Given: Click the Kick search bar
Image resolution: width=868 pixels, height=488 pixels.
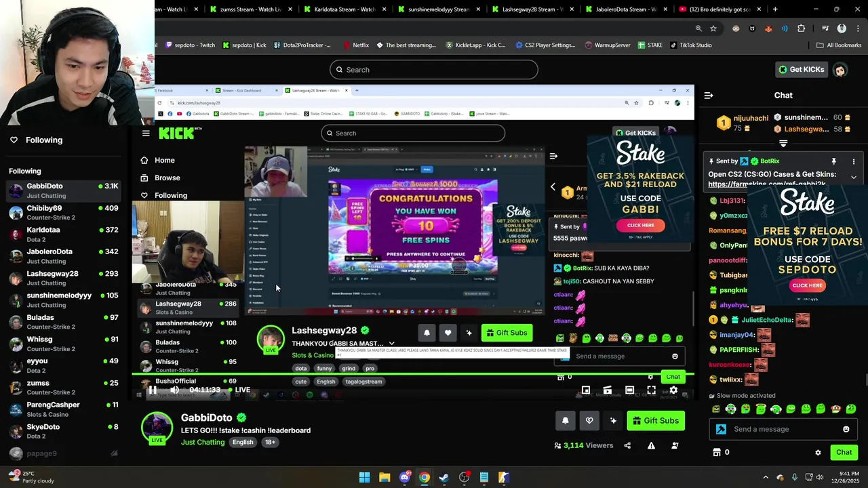Looking at the screenshot, I should (x=434, y=70).
